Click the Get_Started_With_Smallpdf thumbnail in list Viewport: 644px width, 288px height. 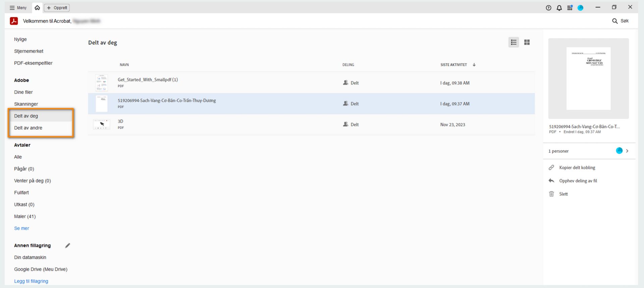101,83
